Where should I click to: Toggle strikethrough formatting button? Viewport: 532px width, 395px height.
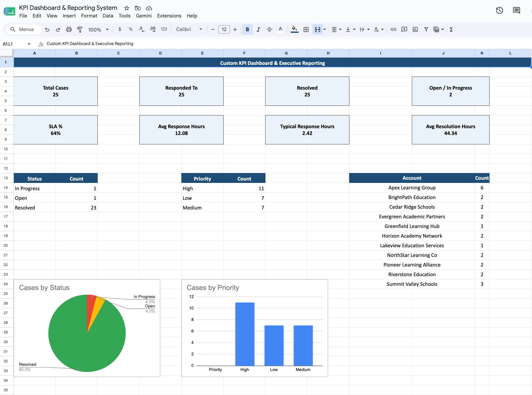269,29
